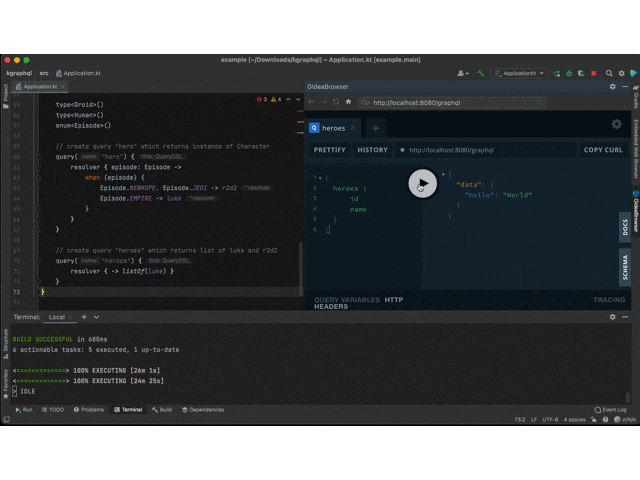Close the heroes playground tab
This screenshot has width=640, height=480.
tap(353, 128)
